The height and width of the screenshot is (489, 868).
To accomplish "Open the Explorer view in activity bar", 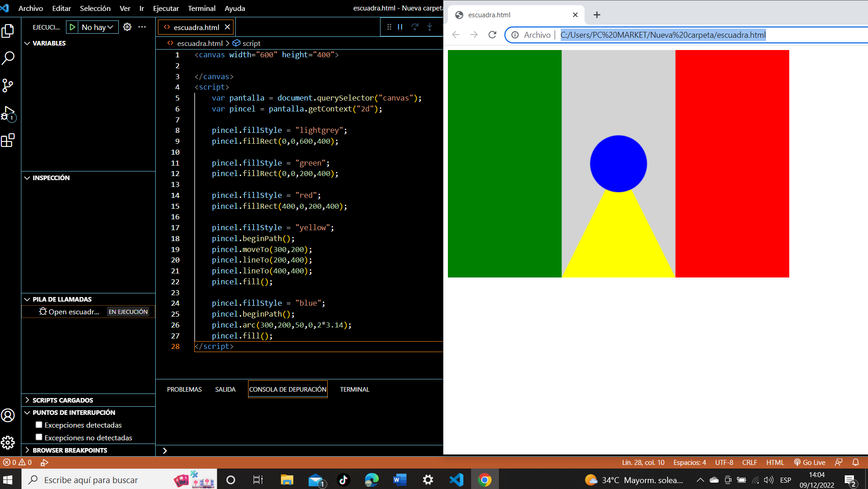I will pyautogui.click(x=8, y=31).
